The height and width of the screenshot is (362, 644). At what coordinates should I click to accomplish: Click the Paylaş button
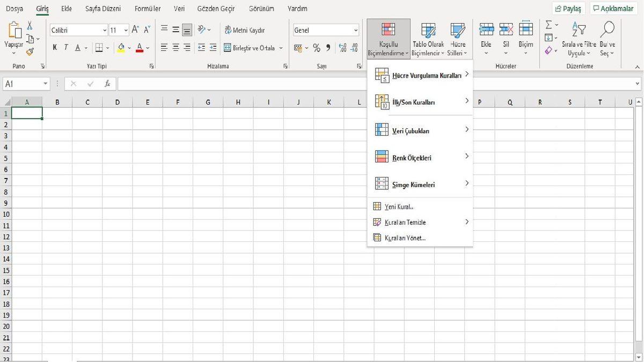tap(569, 8)
